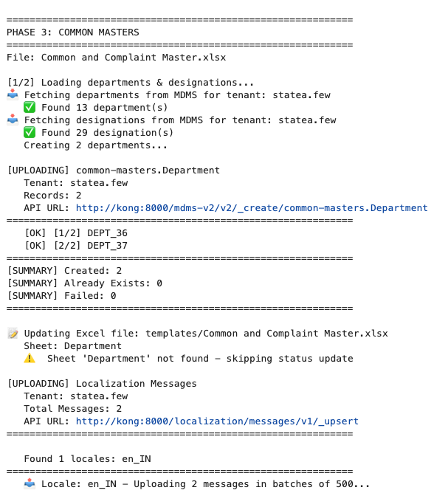Click green checkmark next to Found 29 designation(s)
The image size is (448, 493).
pyautogui.click(x=30, y=133)
